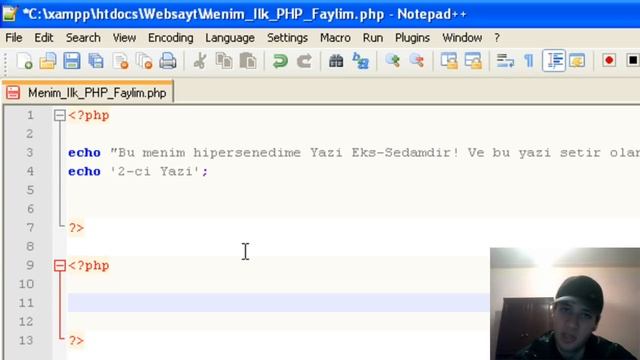Open the Plugins menu
The height and width of the screenshot is (360, 640).
point(412,38)
